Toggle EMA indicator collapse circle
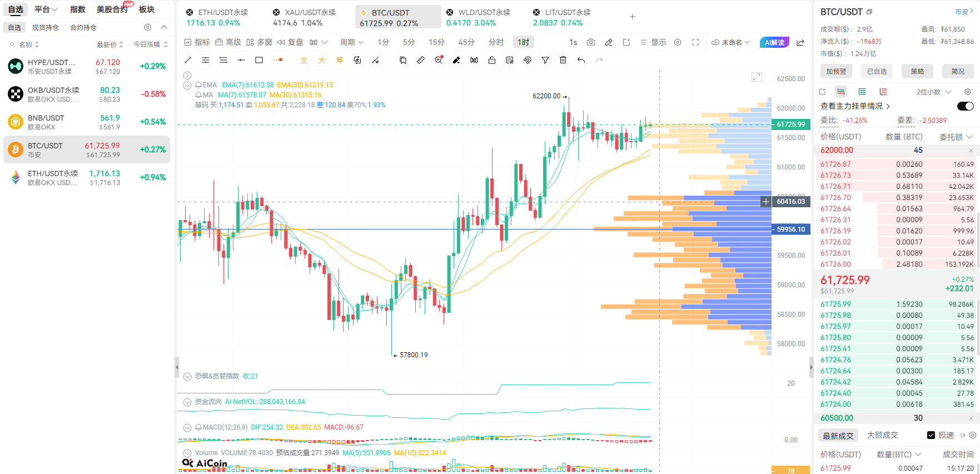980x474 pixels. pos(187,85)
